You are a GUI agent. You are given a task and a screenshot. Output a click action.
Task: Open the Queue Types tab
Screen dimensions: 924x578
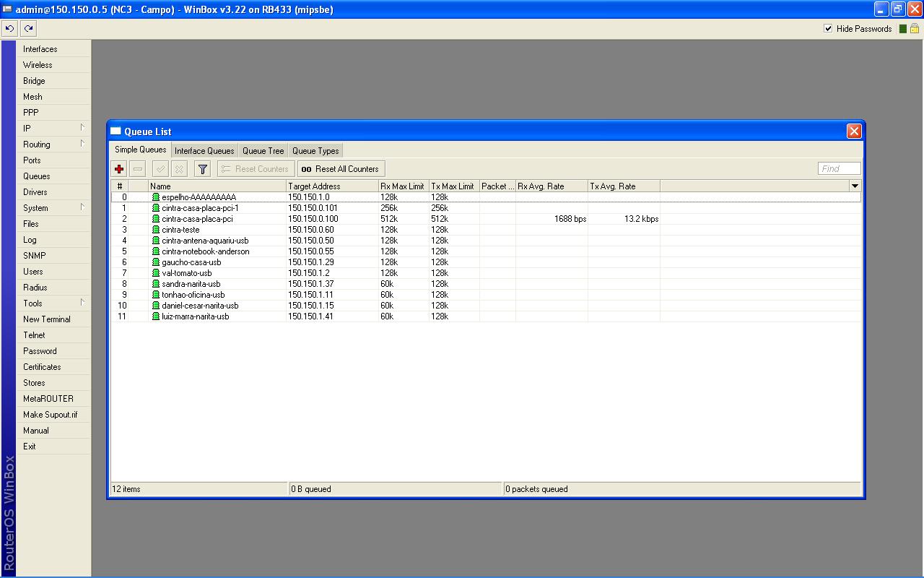[315, 151]
